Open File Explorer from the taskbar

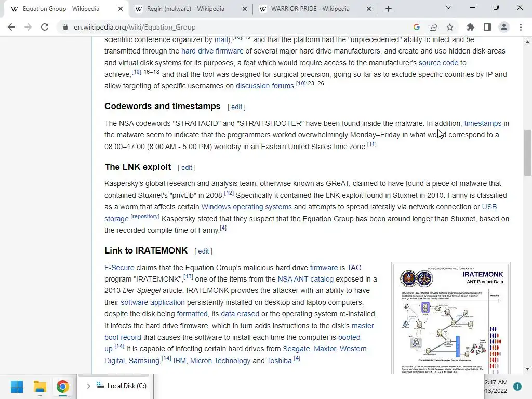39,387
